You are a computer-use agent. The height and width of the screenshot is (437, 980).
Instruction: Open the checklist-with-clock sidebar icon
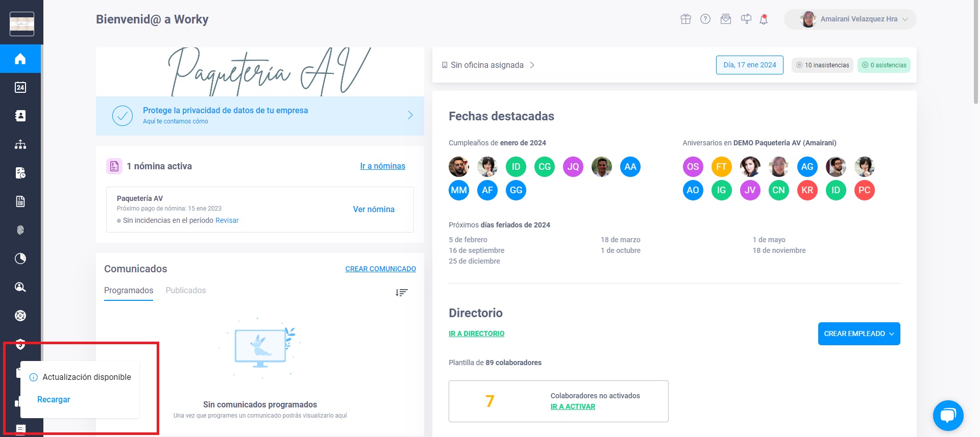pos(20,173)
